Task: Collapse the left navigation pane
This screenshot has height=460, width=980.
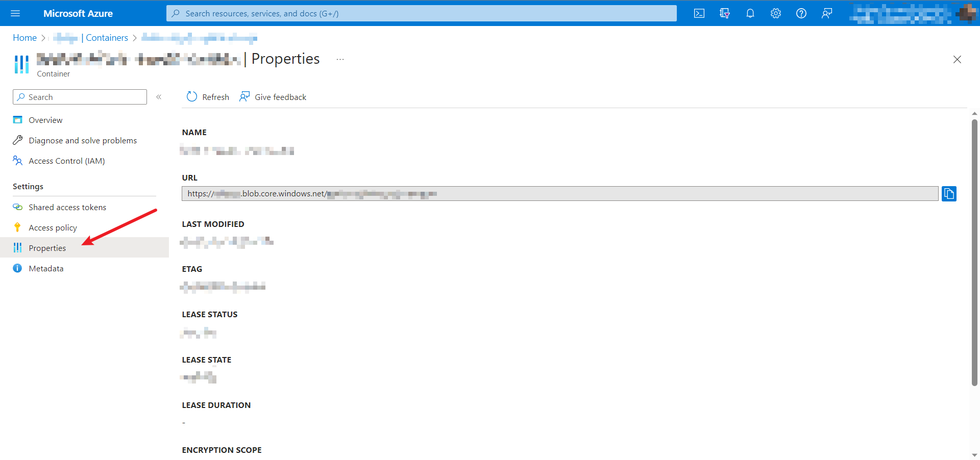Action: pos(159,97)
